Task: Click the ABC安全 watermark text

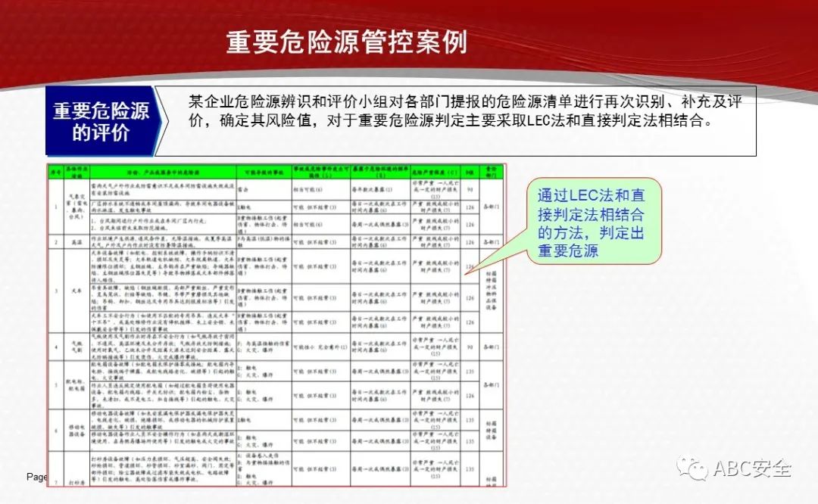Action: tap(751, 469)
